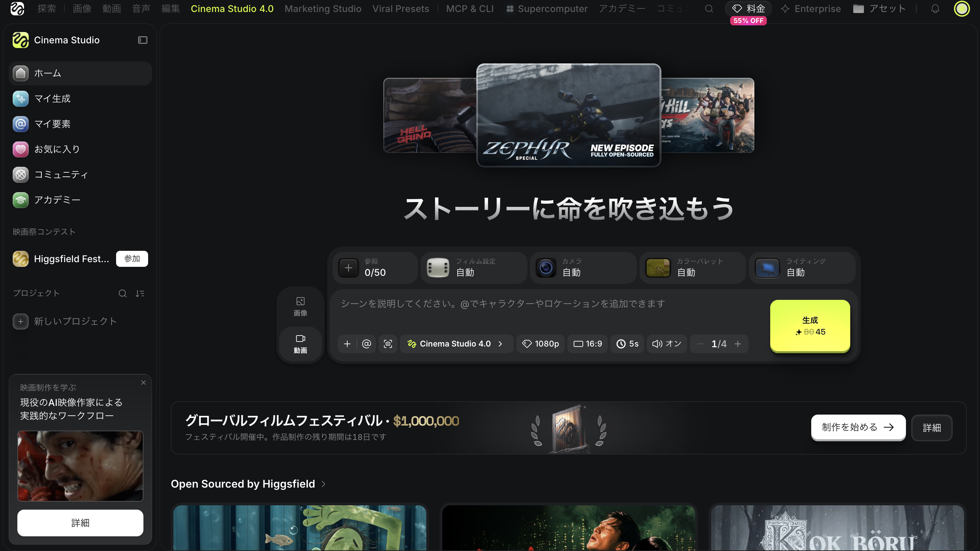
Task: Open the 探索 menu item
Action: coord(47,8)
